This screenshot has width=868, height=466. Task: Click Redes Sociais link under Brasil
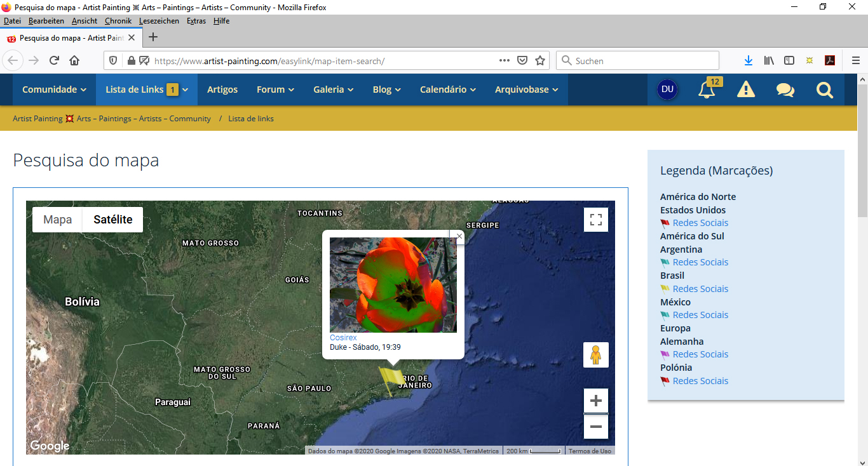click(700, 289)
